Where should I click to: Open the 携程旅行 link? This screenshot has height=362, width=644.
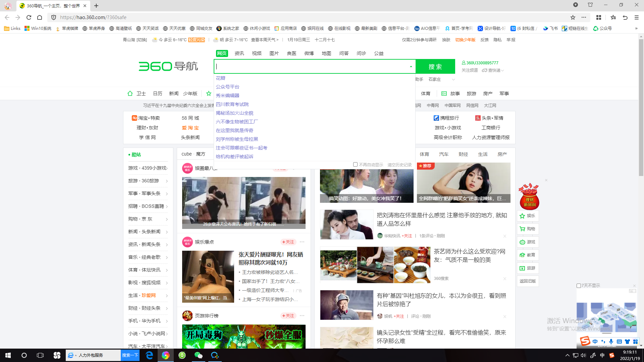coord(446,118)
